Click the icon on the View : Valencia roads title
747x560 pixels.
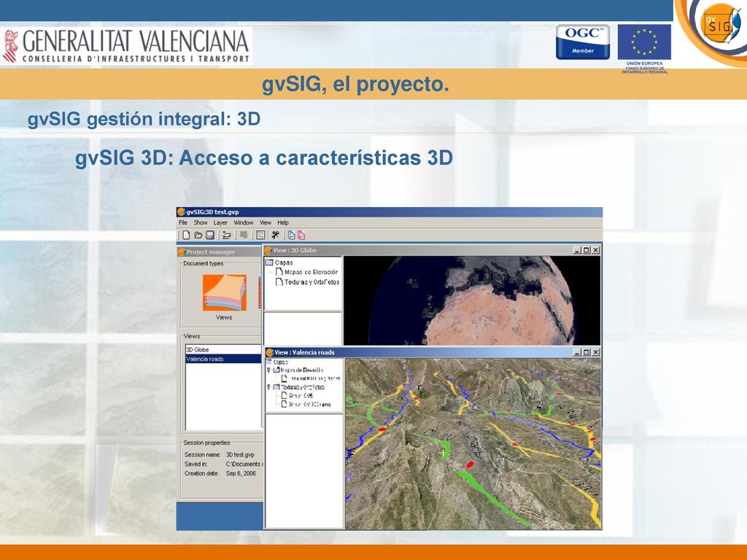pyautogui.click(x=270, y=352)
